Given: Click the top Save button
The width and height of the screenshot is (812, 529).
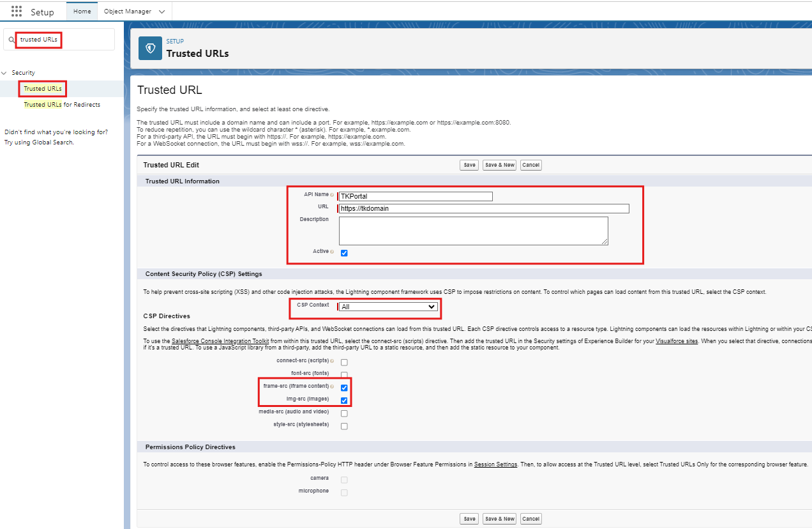Looking at the screenshot, I should point(469,165).
